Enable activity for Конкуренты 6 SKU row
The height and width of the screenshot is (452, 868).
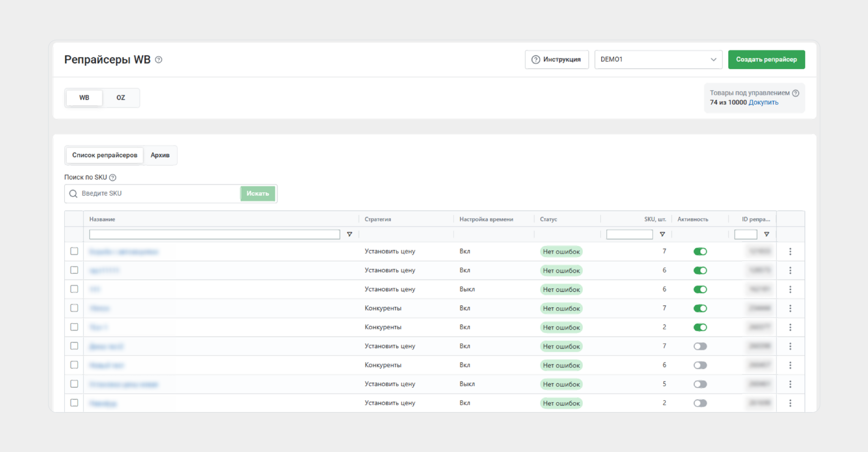(700, 365)
